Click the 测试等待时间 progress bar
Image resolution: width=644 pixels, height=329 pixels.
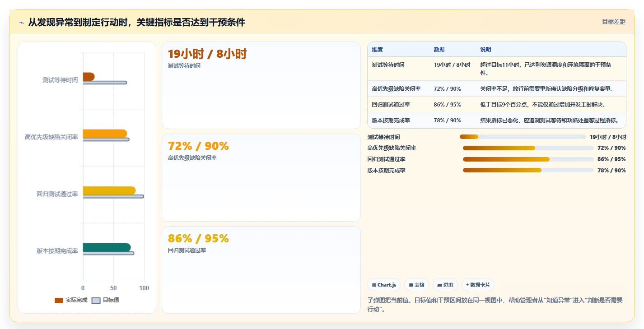523,137
